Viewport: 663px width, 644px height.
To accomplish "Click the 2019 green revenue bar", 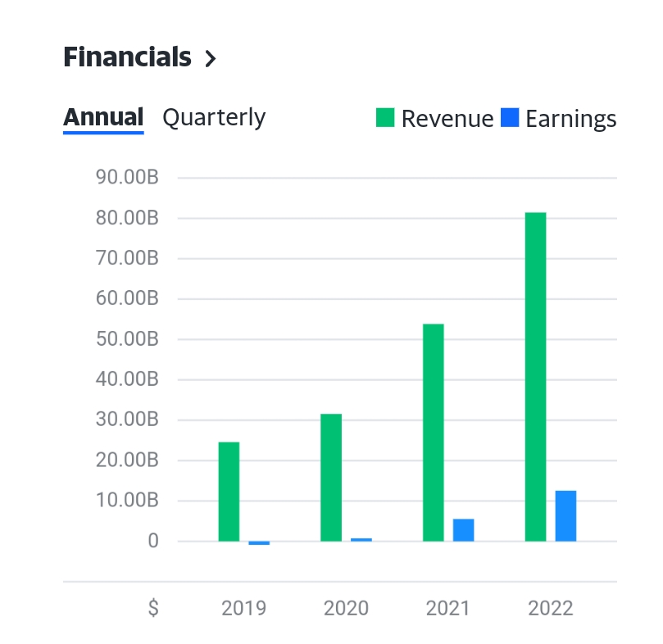I will [x=229, y=492].
